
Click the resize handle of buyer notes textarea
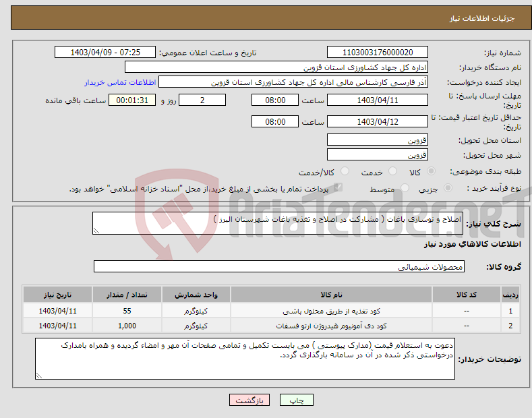pos(39,376)
